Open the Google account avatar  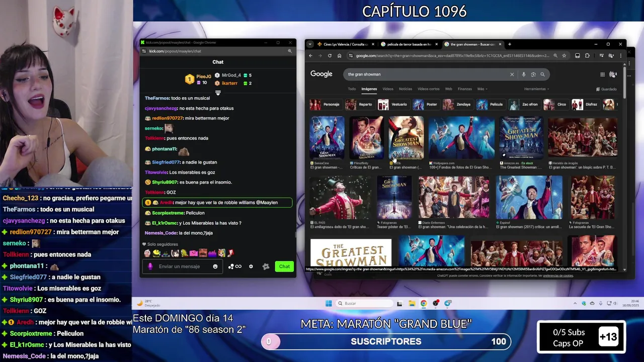[613, 74]
